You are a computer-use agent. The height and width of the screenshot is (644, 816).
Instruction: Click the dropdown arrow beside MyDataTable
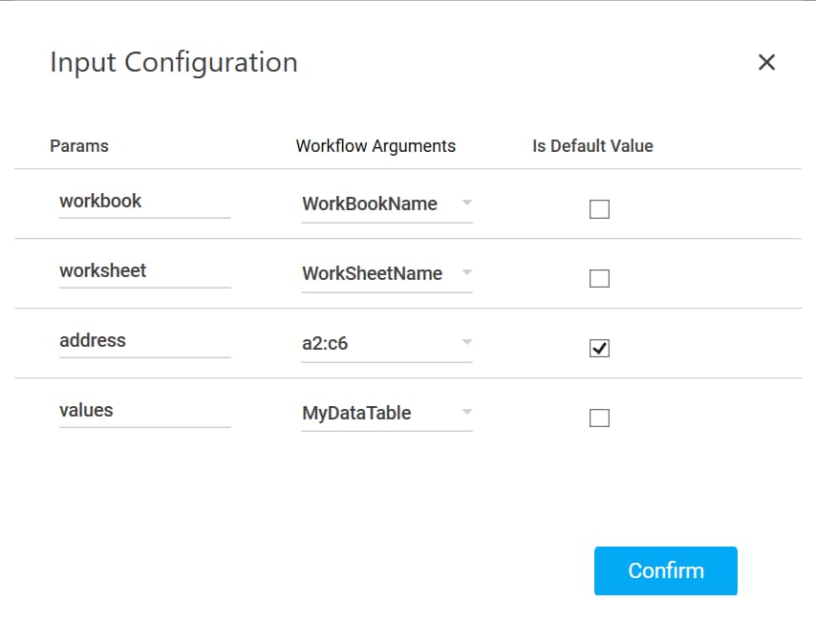(465, 413)
